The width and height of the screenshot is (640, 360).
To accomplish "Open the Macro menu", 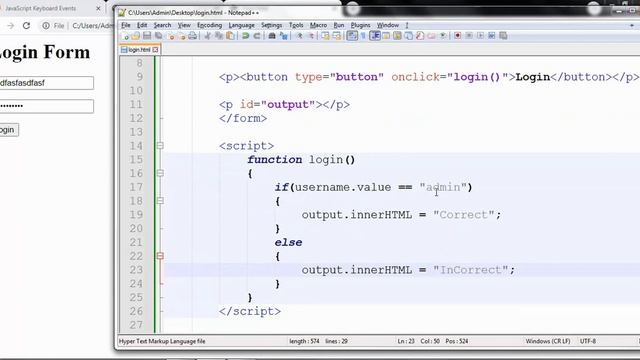I will (318, 25).
